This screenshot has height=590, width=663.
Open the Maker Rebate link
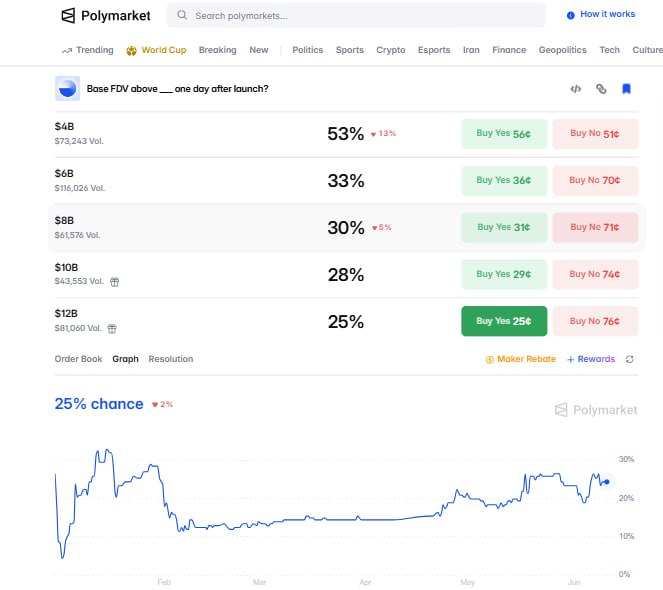pos(526,359)
